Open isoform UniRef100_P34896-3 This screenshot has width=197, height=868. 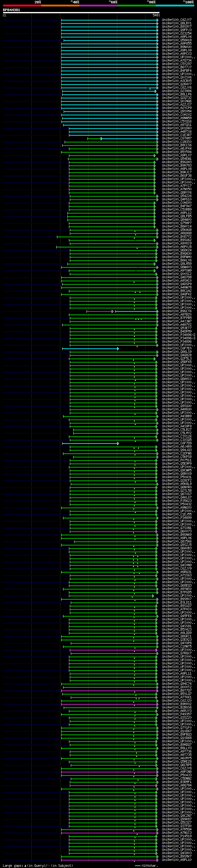tap(179, 338)
